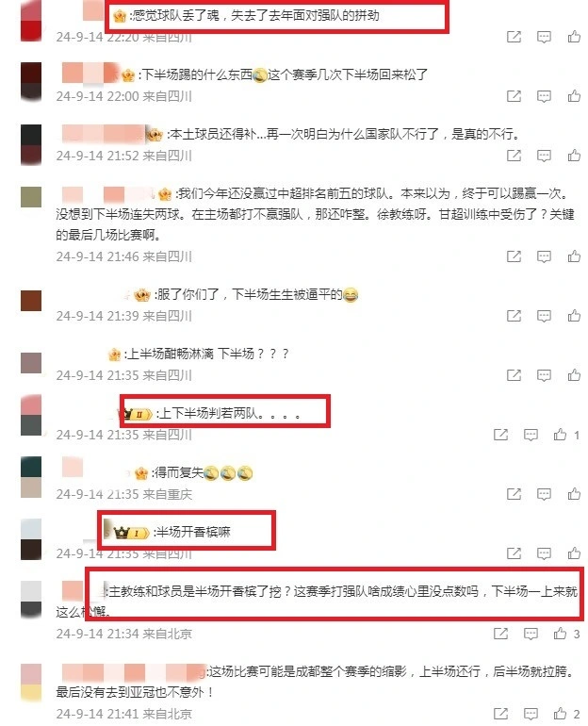Viewport: 588px width, 726px height.
Task: Click the crown level II badge
Action: point(138,414)
